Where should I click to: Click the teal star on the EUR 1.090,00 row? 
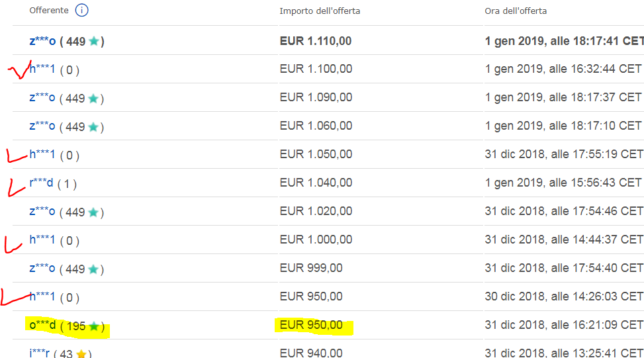coord(93,99)
